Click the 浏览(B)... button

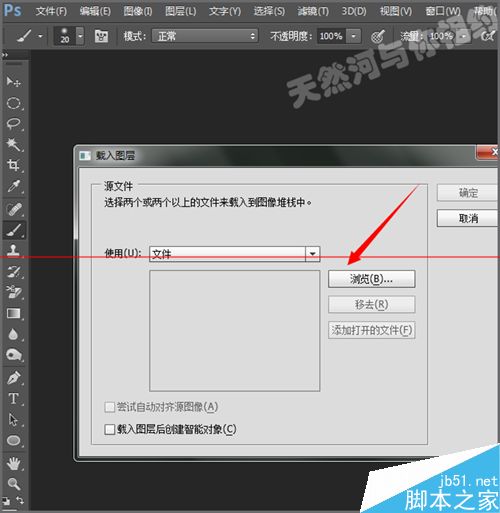pos(371,279)
